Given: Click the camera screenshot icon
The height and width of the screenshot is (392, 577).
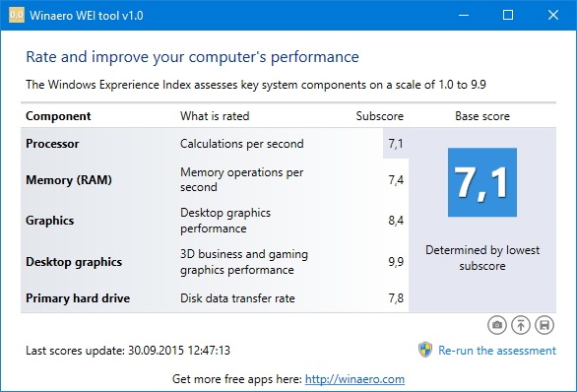Looking at the screenshot, I should [497, 325].
